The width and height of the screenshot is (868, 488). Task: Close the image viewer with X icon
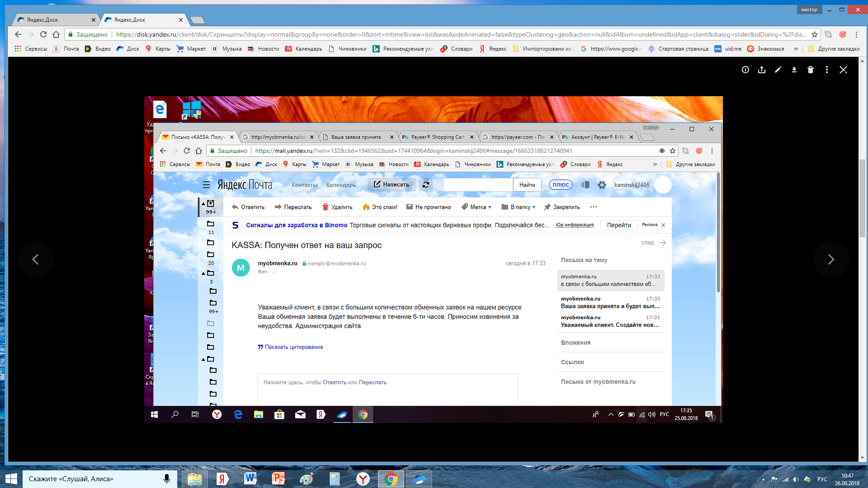(x=843, y=70)
